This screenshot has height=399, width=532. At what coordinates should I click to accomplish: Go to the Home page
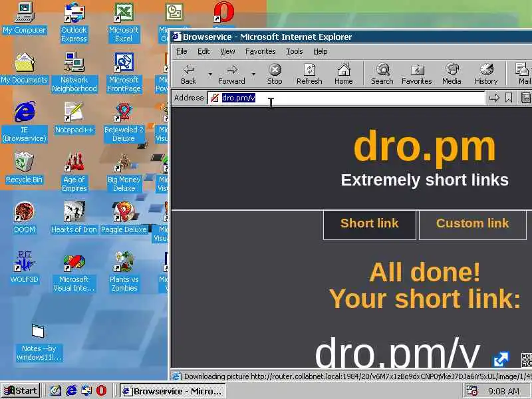tap(343, 74)
